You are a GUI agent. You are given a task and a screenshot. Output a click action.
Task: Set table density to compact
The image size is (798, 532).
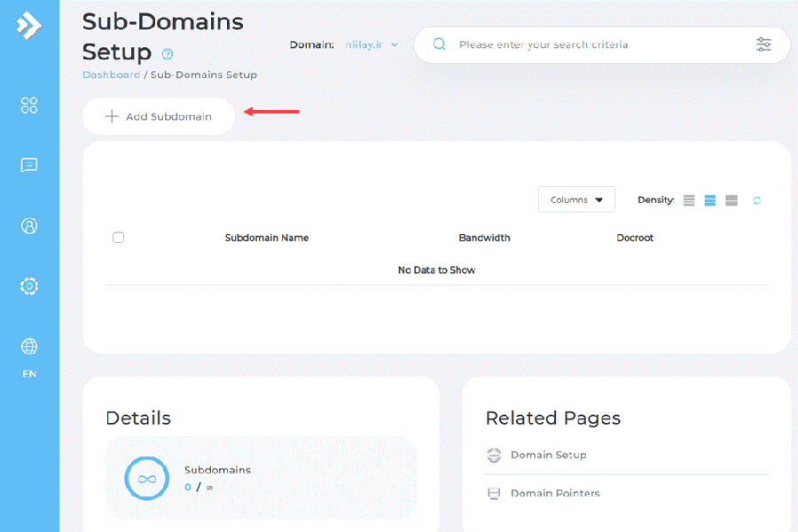click(x=689, y=200)
